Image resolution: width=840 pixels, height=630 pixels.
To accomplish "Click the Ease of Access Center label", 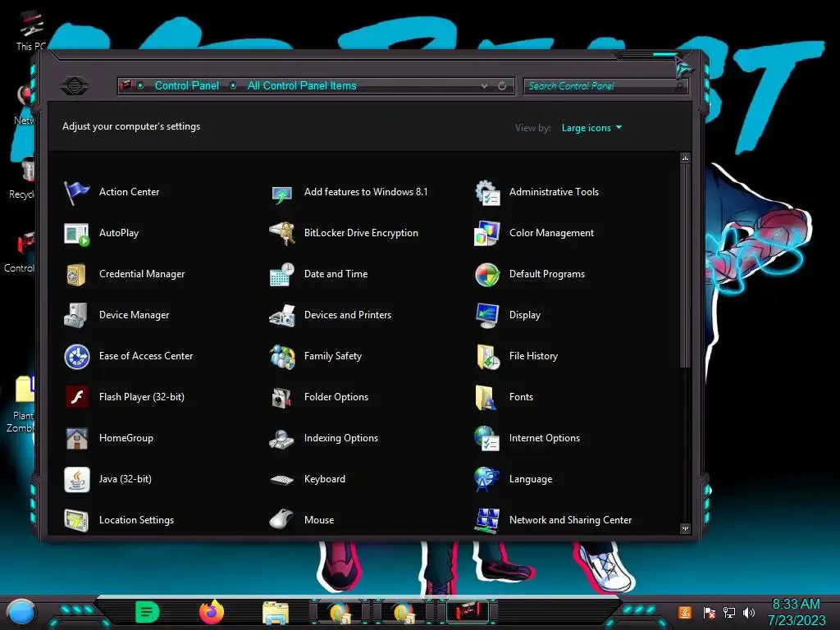I will coord(146,356).
